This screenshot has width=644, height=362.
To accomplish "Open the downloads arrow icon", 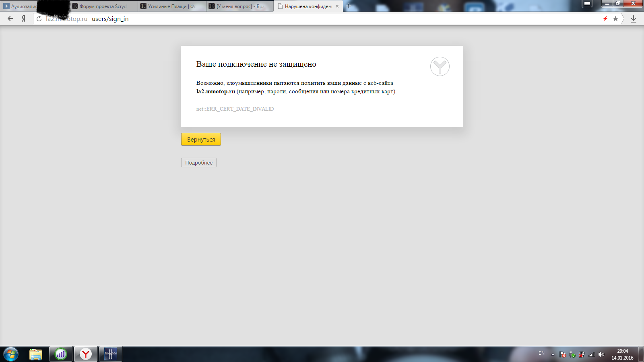I will (633, 19).
